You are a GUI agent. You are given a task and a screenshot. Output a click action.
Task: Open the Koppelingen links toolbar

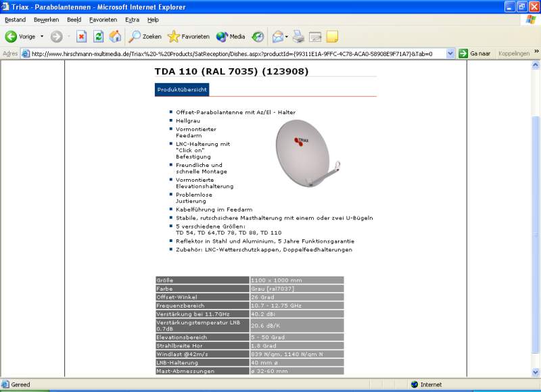514,54
